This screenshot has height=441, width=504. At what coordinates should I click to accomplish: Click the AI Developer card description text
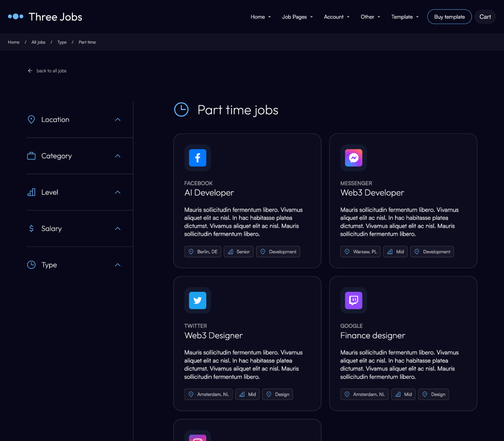click(243, 222)
